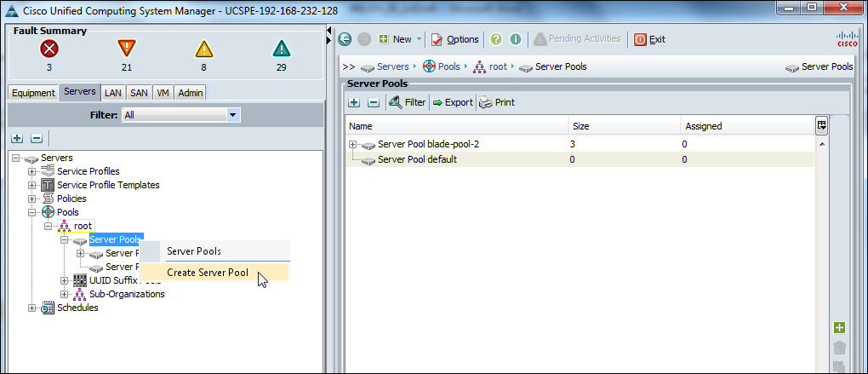The image size is (868, 374).
Task: Open the green help question icon
Action: coord(496,39)
